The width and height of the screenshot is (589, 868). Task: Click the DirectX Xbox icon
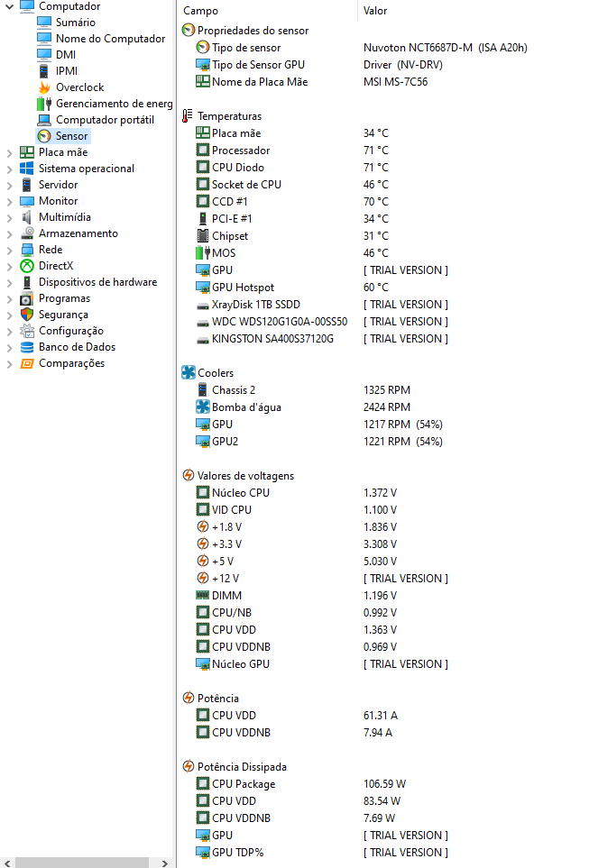click(26, 266)
